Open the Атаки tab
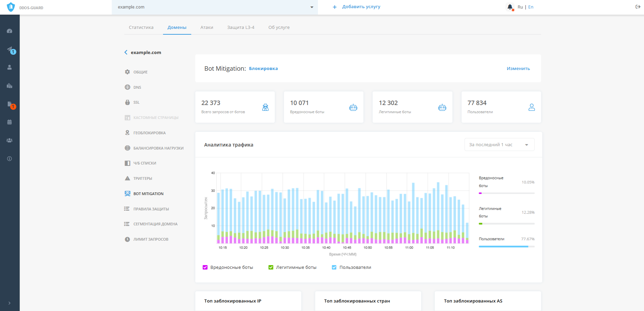The image size is (644, 311). (x=207, y=28)
